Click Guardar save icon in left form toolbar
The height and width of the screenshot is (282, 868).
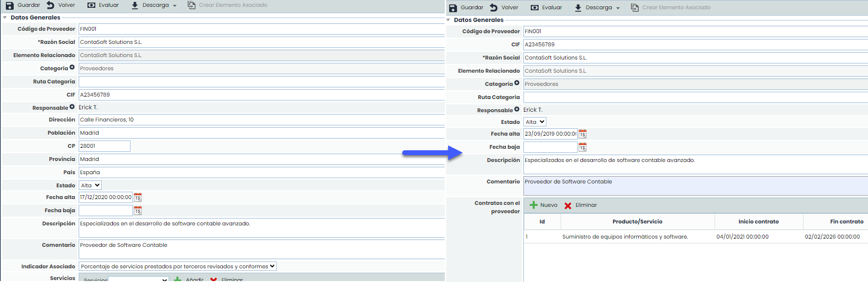tap(10, 5)
